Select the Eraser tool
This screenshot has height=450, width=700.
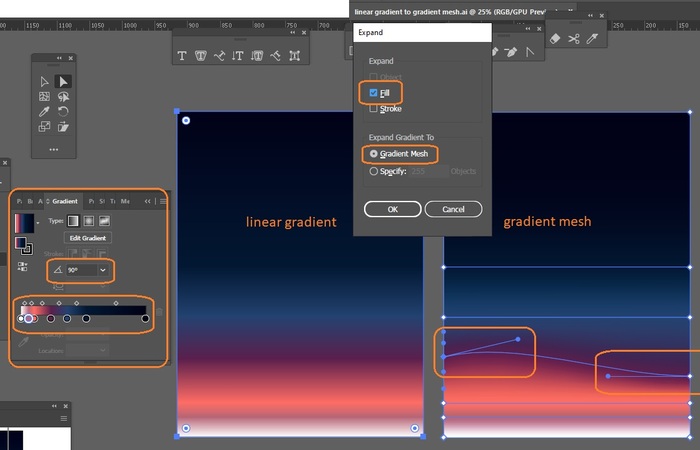coord(555,39)
